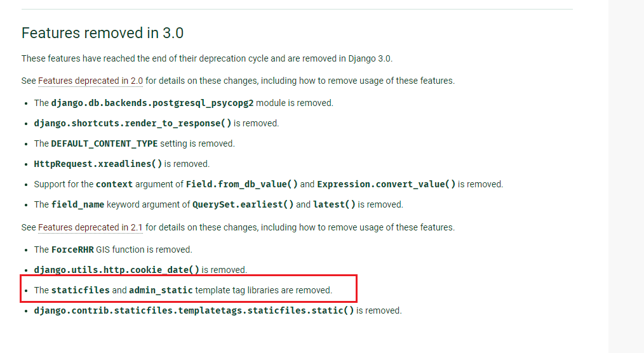Viewport: 644px width, 353px height.
Task: Click the HttpRequest.xreadlines() code text
Action: pos(98,164)
